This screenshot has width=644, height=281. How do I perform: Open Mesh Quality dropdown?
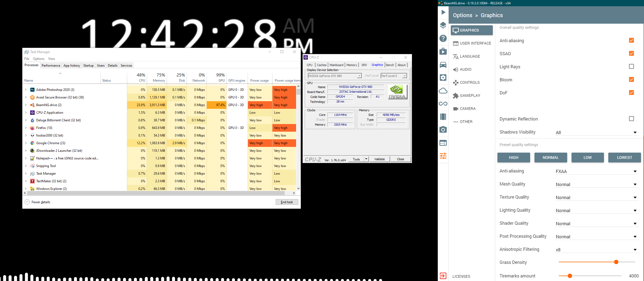click(597, 184)
